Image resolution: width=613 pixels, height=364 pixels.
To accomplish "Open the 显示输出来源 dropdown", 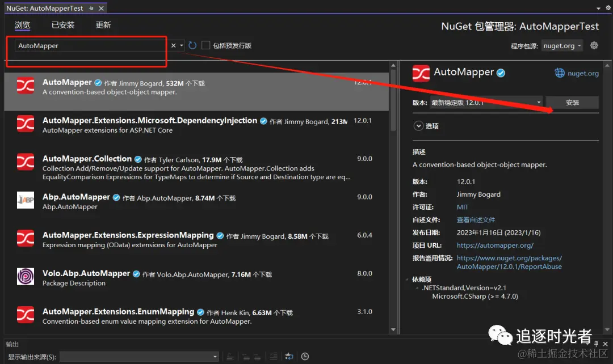I will point(140,357).
